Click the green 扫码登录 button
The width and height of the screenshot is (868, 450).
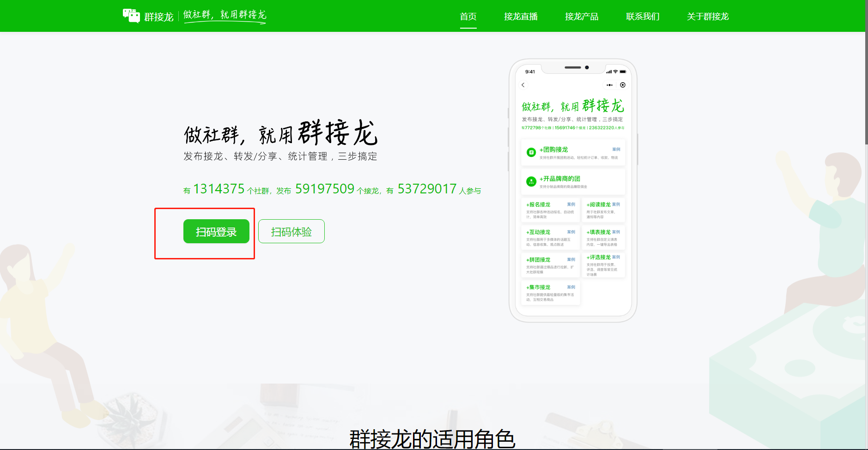click(x=216, y=231)
